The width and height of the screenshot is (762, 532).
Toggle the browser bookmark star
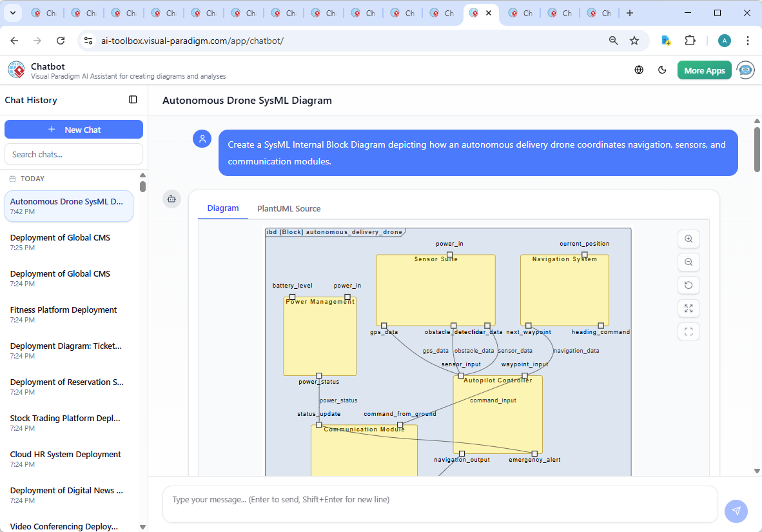click(634, 40)
